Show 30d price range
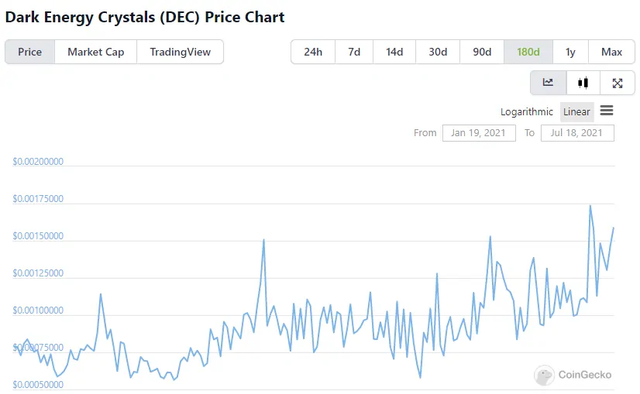The width and height of the screenshot is (640, 394). pyautogui.click(x=438, y=52)
